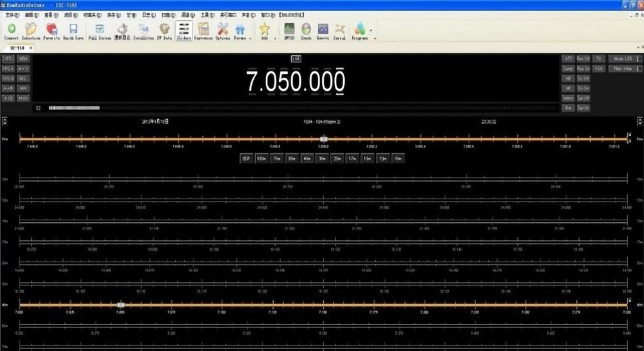Open the Customize layout icon
Screen dimensions: 644x351
(x=204, y=30)
